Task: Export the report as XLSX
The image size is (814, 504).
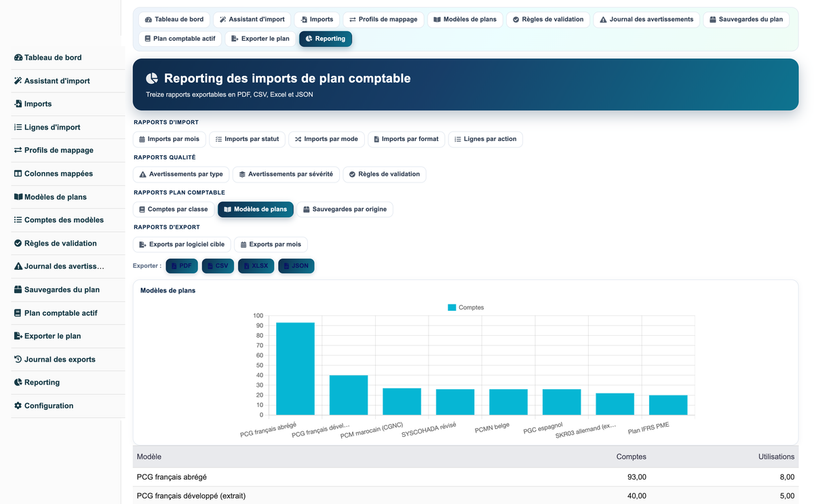Action: pos(256,266)
